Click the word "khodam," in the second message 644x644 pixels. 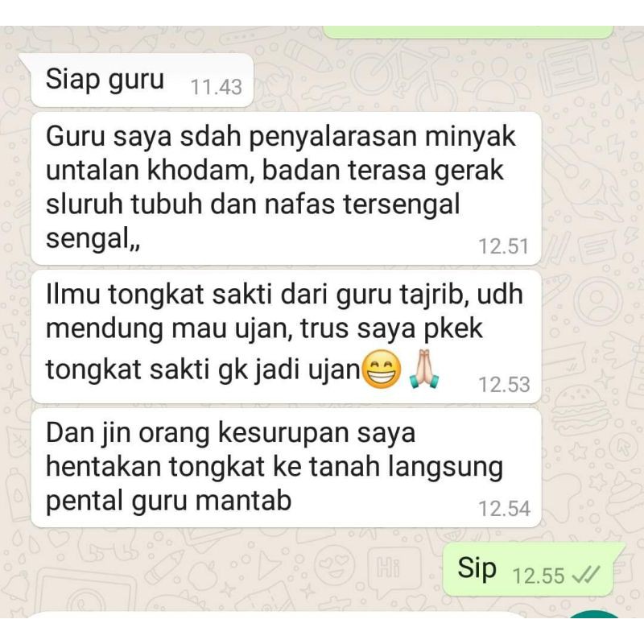click(x=201, y=170)
